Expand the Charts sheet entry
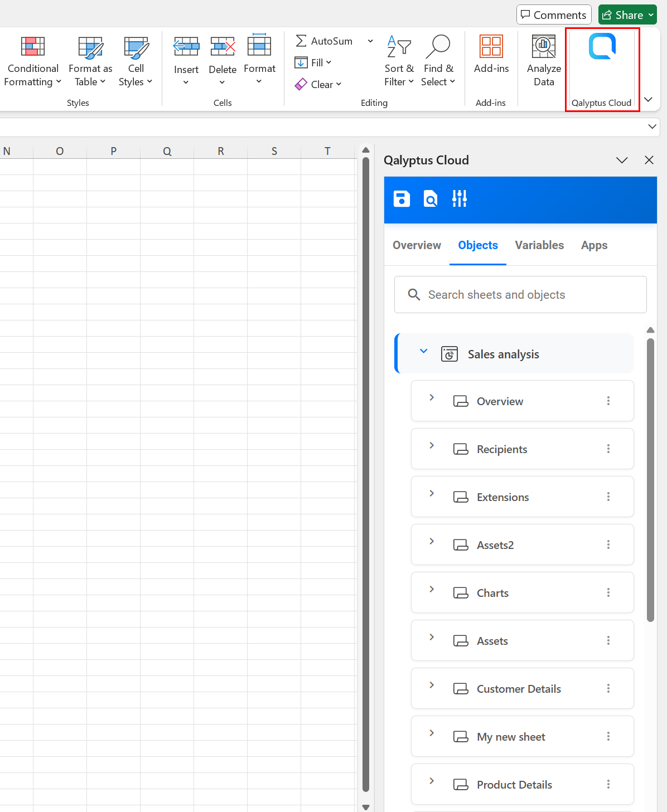The height and width of the screenshot is (812, 667). coord(431,589)
